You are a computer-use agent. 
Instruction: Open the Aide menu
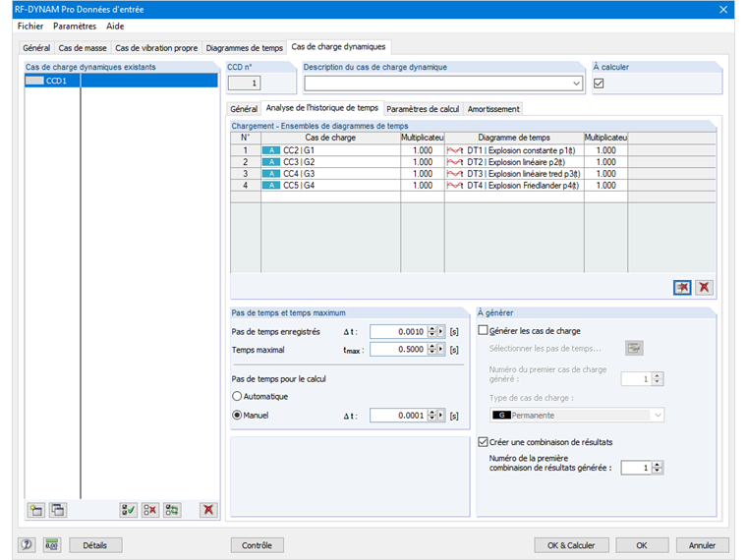click(115, 27)
